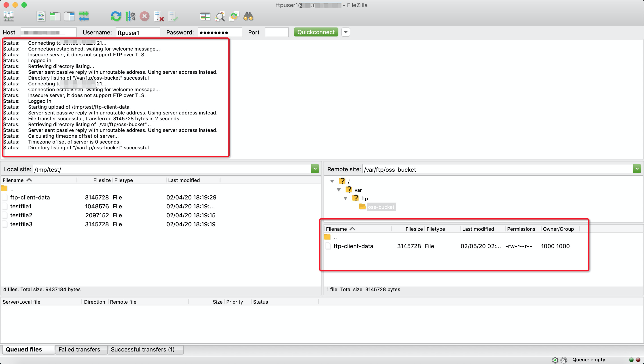Toggle local directory tree icon

[x=55, y=17]
